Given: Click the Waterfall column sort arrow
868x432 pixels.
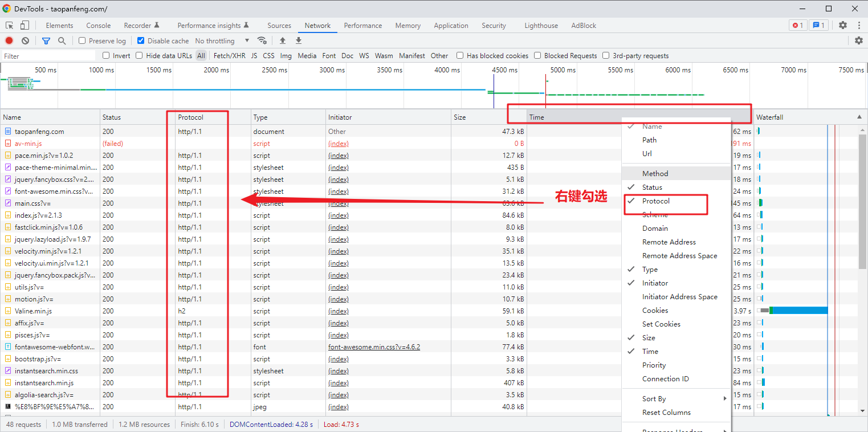Looking at the screenshot, I should (859, 117).
